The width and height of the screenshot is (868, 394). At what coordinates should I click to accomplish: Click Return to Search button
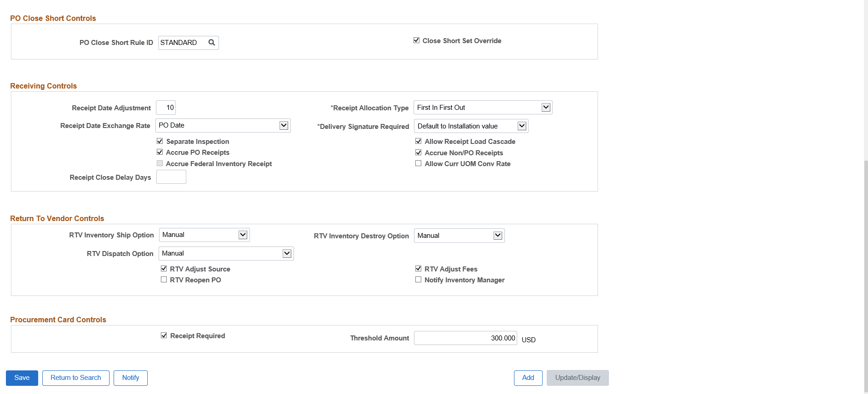click(76, 378)
